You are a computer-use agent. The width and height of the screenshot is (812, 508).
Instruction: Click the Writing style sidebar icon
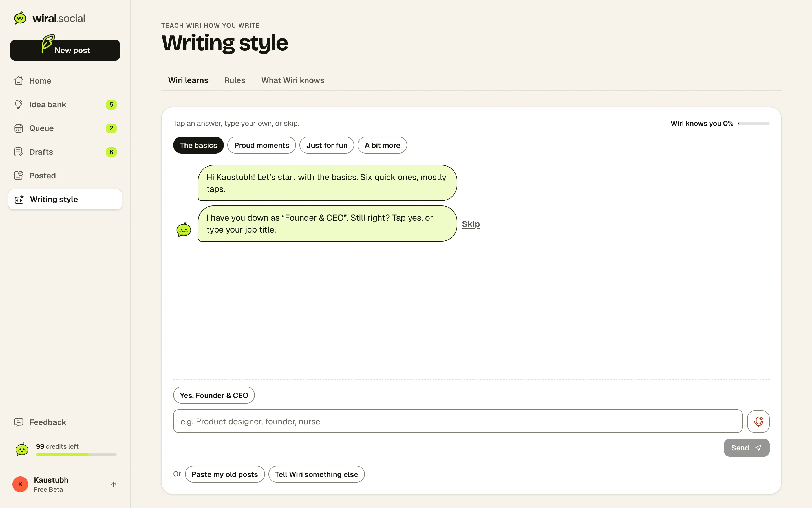[x=19, y=199]
